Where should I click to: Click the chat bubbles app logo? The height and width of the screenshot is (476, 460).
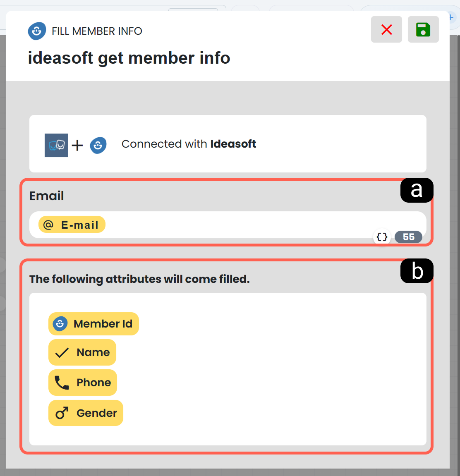[x=56, y=145]
